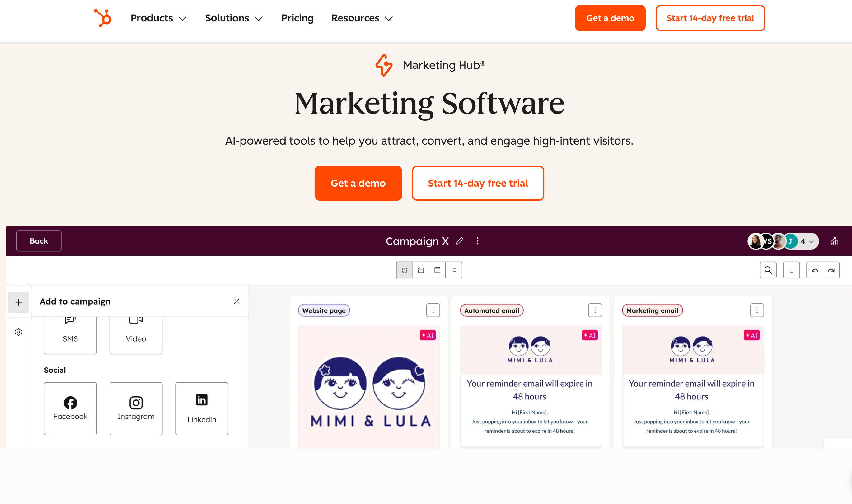Open the performance chart icon in the purple bar
The width and height of the screenshot is (852, 504).
point(835,241)
